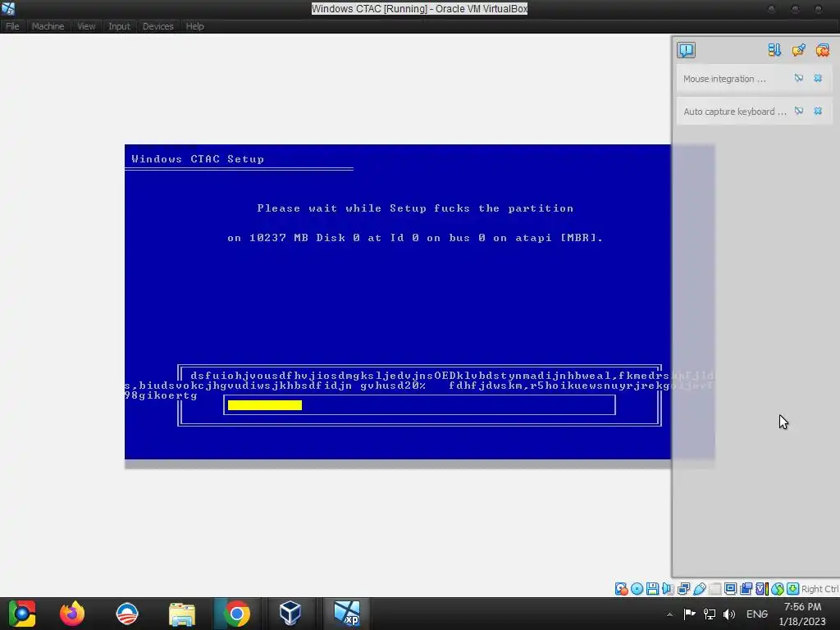Toggle the Notification Center button

point(686,50)
